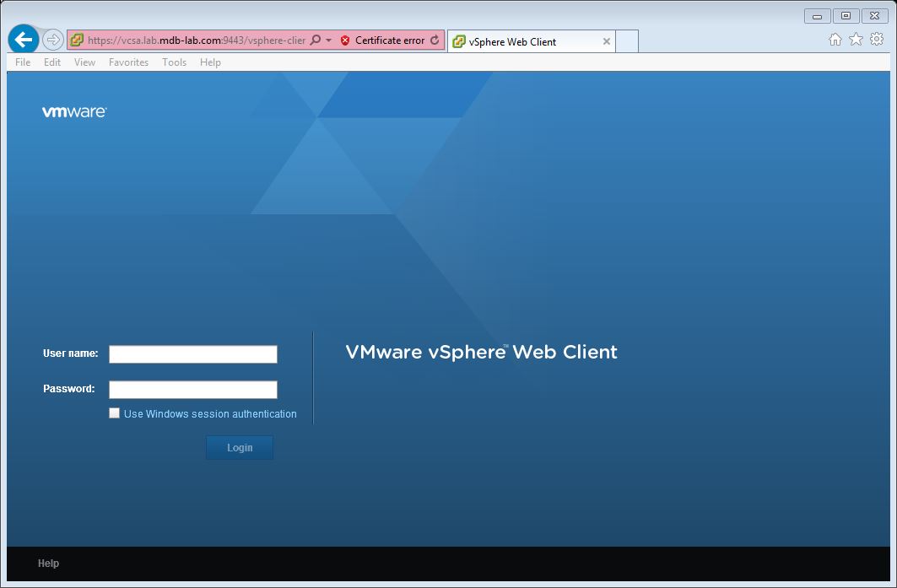
Task: Click the Help link in footer
Action: click(49, 564)
